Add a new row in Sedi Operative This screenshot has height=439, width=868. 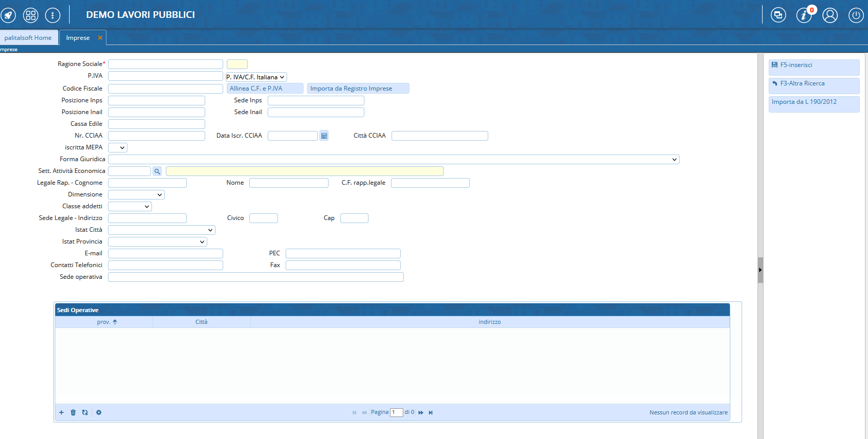coord(61,412)
